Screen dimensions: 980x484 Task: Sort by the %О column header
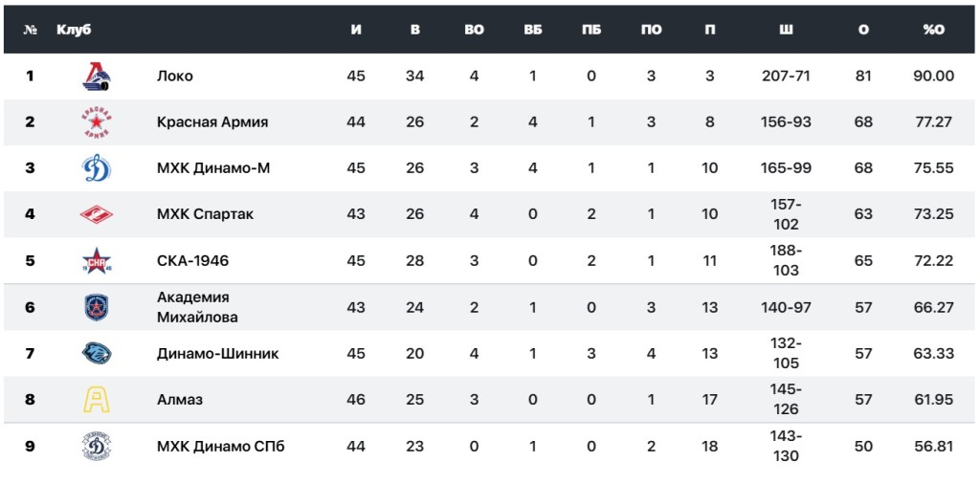pyautogui.click(x=933, y=30)
